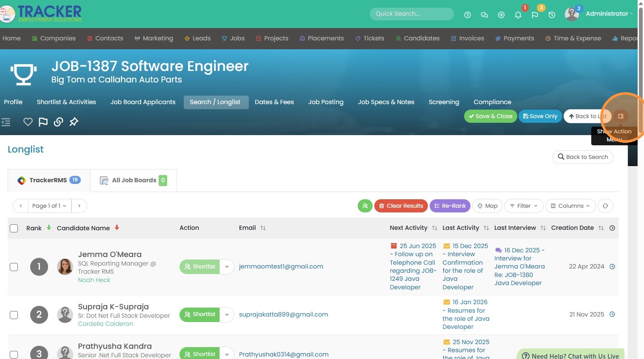
Task: Click the green add candidate icon button
Action: click(365, 206)
